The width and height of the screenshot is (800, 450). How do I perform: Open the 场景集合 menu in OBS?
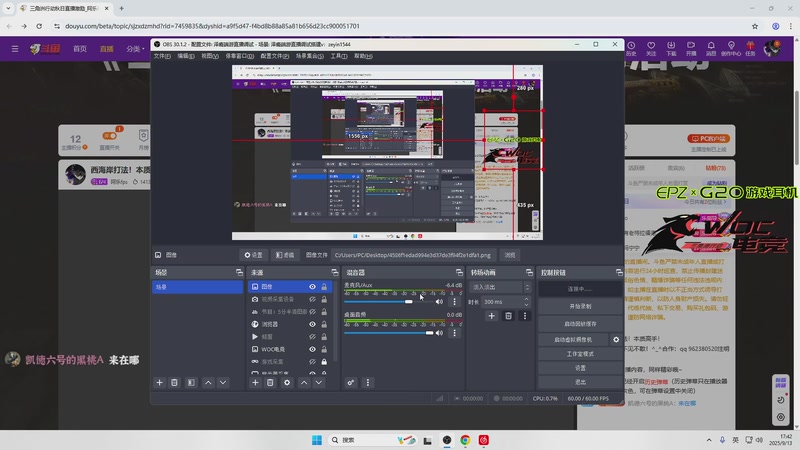coord(310,56)
